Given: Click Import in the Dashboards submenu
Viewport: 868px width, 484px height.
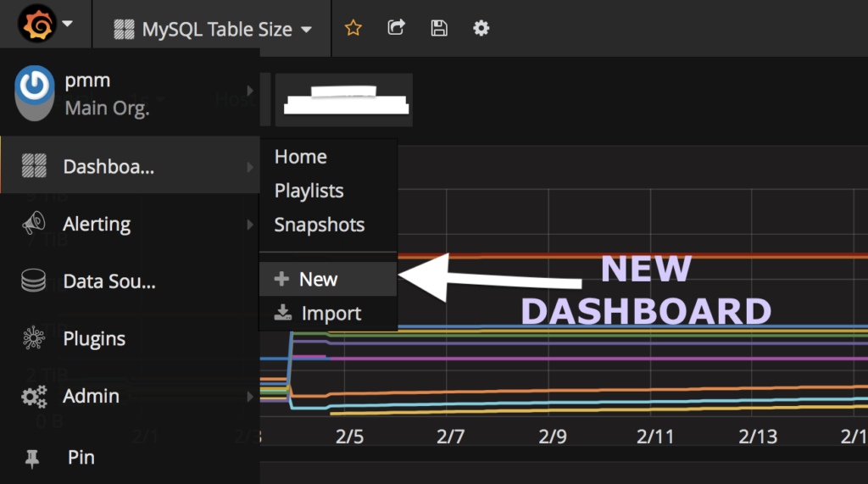Looking at the screenshot, I should [330, 314].
